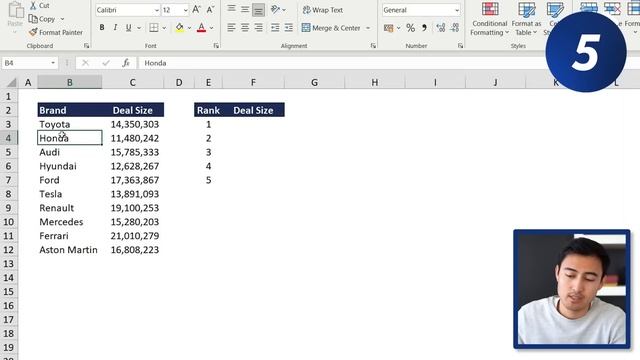Click the value 17,363,867
This screenshot has width=640, height=360.
135,180
